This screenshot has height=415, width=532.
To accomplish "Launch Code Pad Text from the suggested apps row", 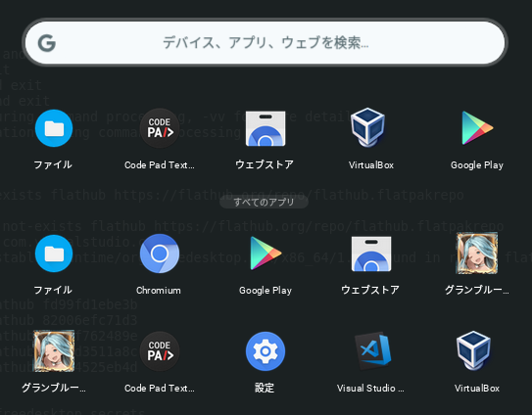I will (159, 128).
